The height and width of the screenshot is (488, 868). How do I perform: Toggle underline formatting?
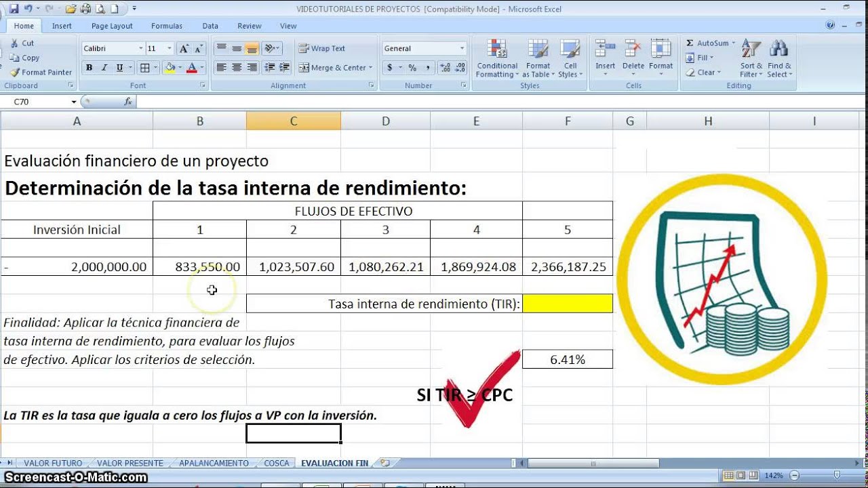click(x=120, y=68)
